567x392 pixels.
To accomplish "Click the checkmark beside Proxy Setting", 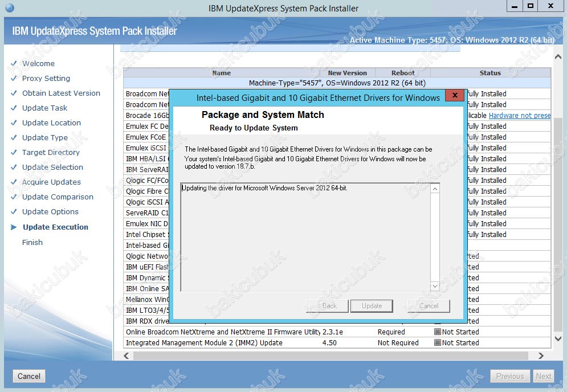I will (x=14, y=79).
